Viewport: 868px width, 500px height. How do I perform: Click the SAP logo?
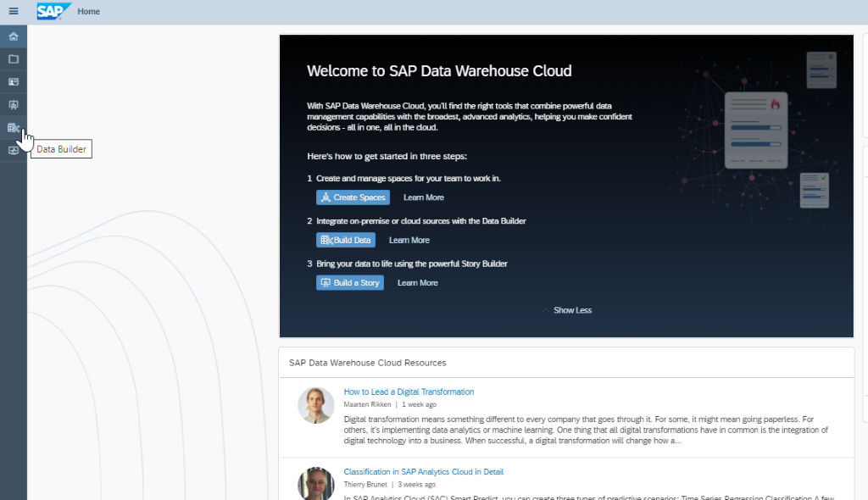click(x=53, y=11)
